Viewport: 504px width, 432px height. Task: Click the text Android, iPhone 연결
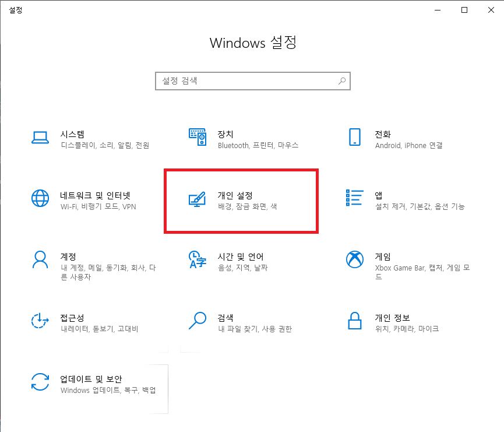tap(409, 145)
